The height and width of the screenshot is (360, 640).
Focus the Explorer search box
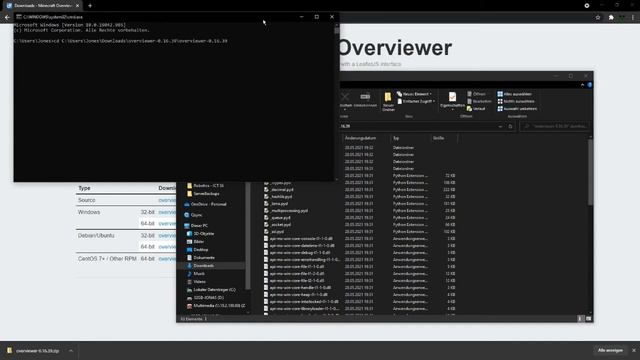(x=555, y=127)
